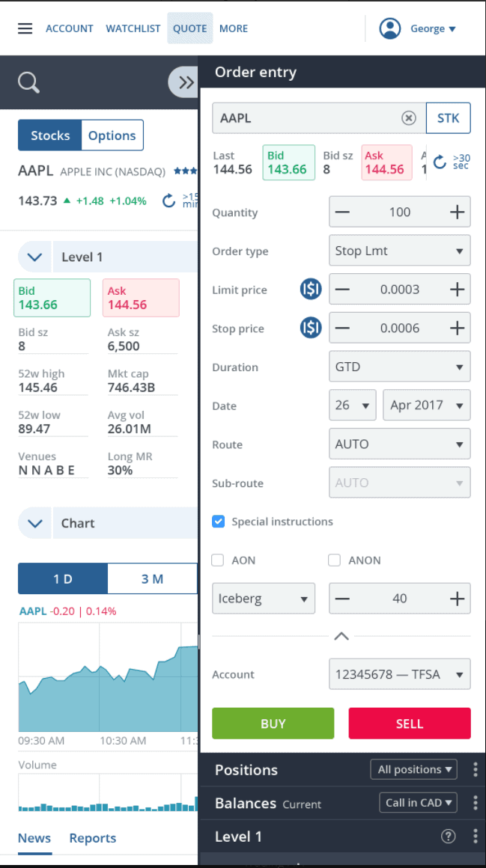
Task: Open the Positions three-dot overflow menu
Action: coord(475,769)
